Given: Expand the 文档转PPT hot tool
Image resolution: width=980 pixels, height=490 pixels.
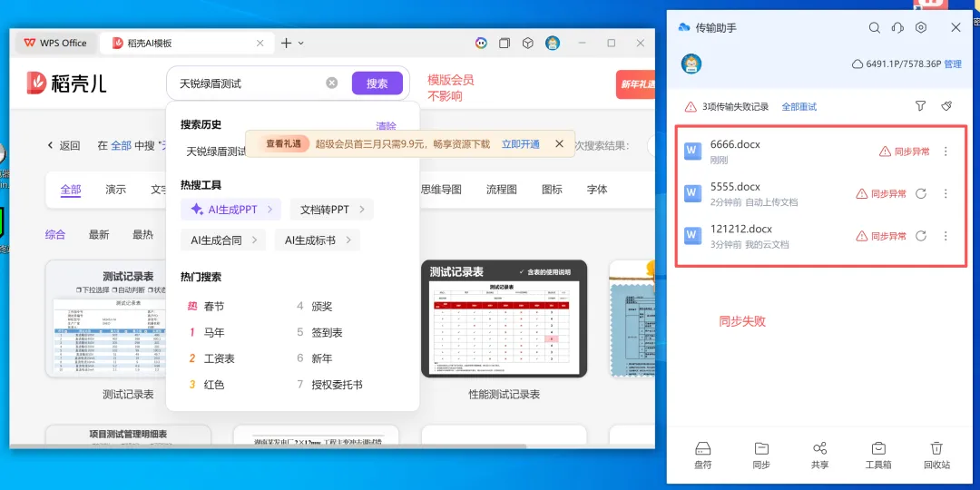Looking at the screenshot, I should click(x=332, y=210).
